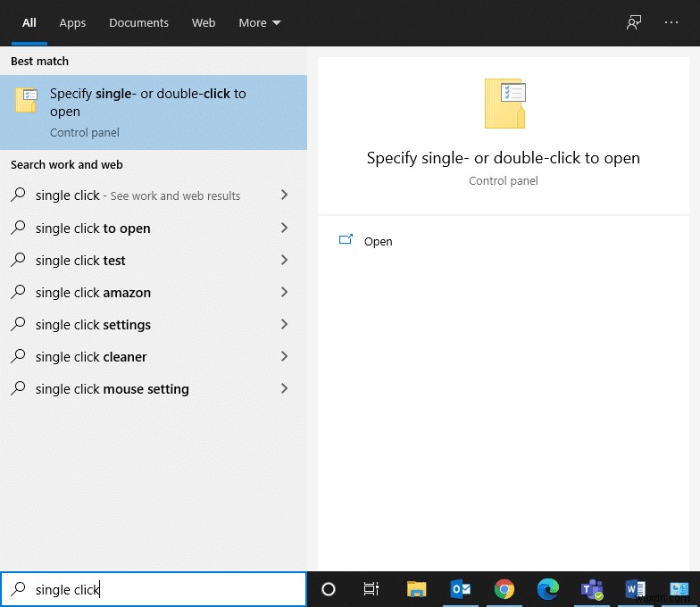700x607 pixels.
Task: Open Microsoft Teams from the taskbar
Action: [592, 589]
